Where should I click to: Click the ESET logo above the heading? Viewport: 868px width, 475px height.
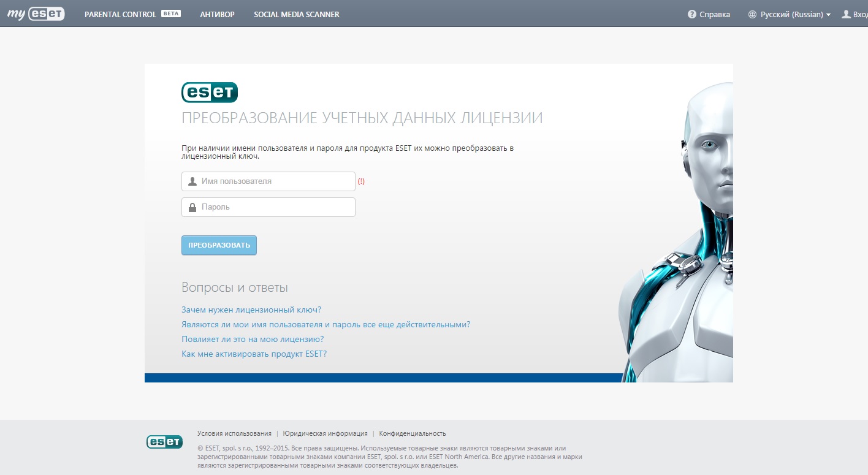210,93
